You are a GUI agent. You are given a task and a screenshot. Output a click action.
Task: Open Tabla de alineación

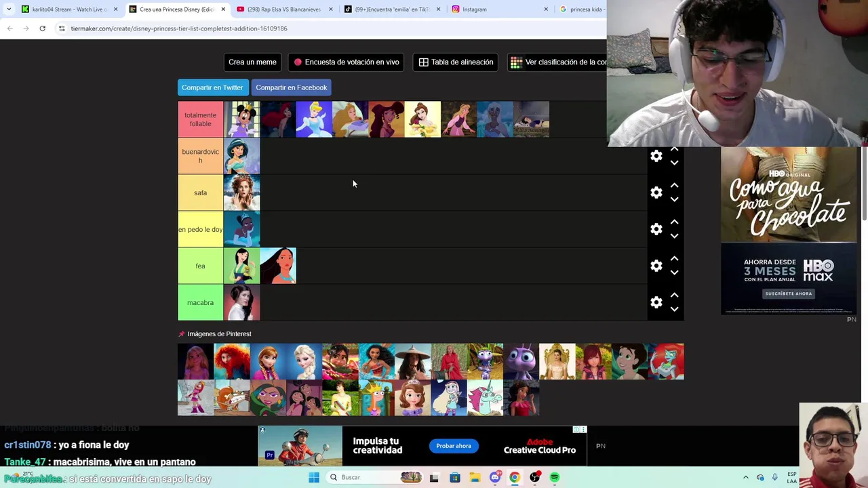point(456,62)
